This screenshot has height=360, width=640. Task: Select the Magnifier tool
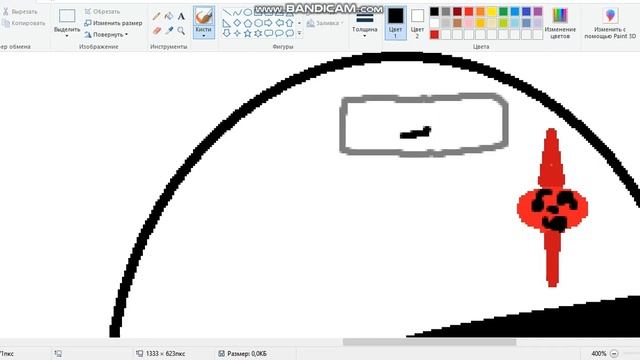181,31
